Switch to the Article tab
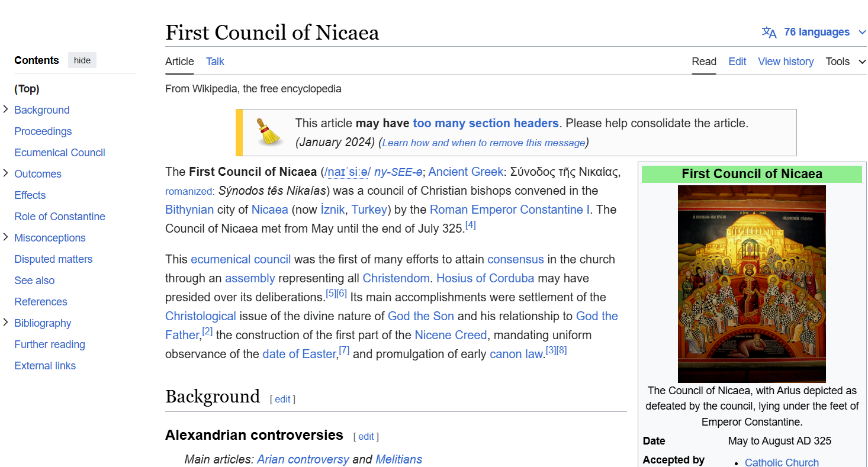Screen dimensions: 868x467 pos(179,62)
